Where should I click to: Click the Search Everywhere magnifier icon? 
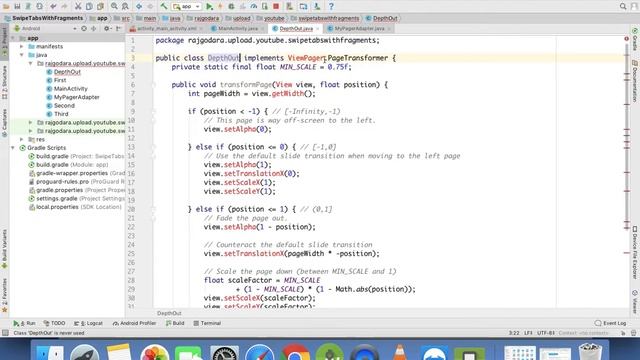tap(623, 6)
